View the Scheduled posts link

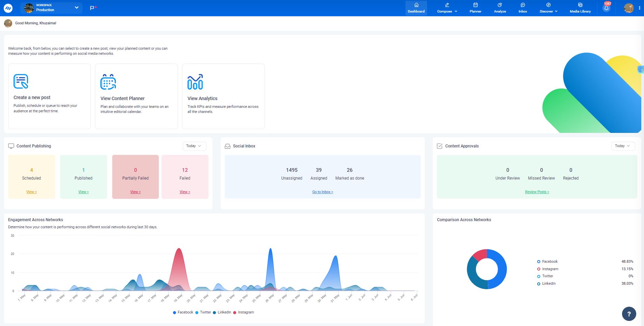click(x=31, y=192)
